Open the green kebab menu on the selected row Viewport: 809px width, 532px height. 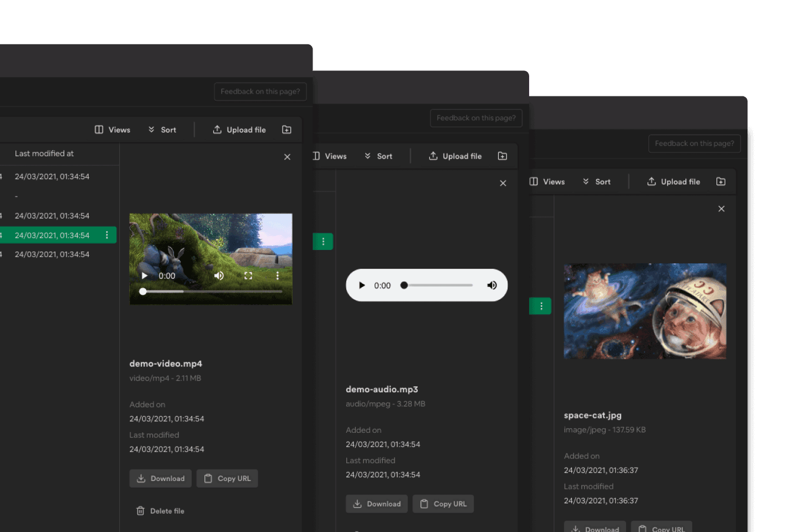pos(107,235)
